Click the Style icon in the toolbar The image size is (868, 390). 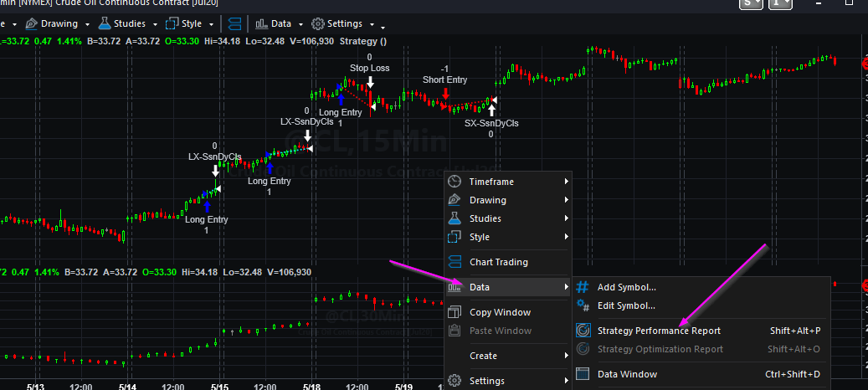[172, 23]
